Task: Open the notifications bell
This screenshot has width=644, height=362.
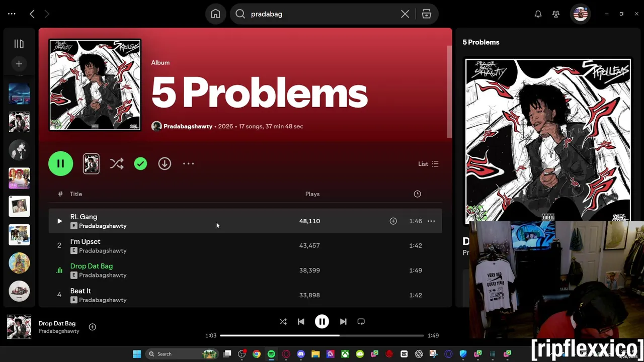Action: [x=538, y=14]
